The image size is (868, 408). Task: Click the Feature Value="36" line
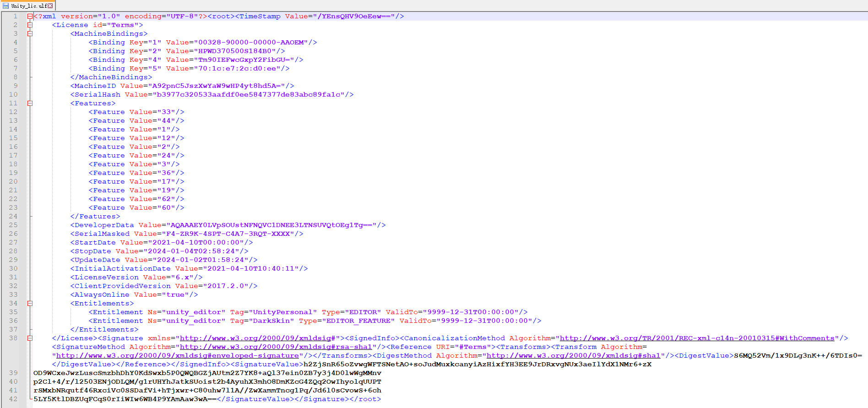136,173
